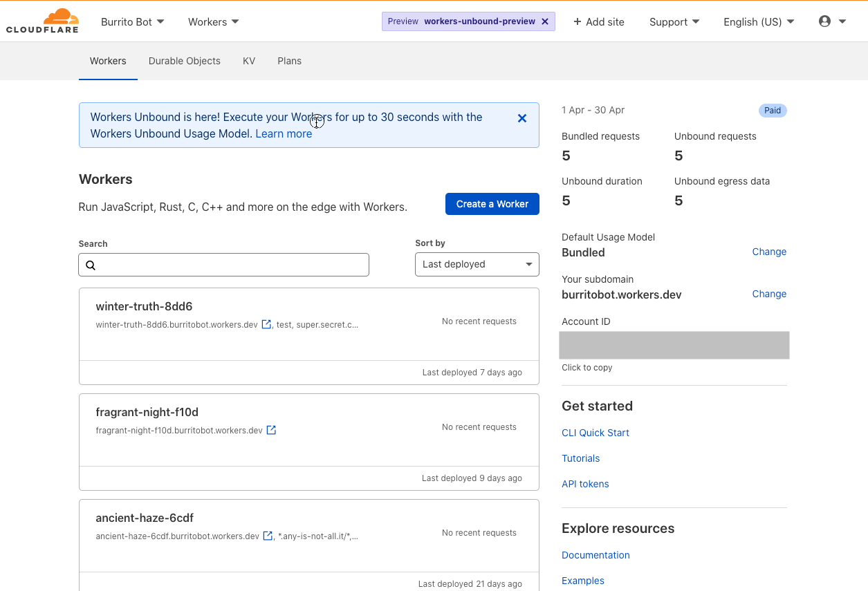Click the Add site button

[599, 22]
